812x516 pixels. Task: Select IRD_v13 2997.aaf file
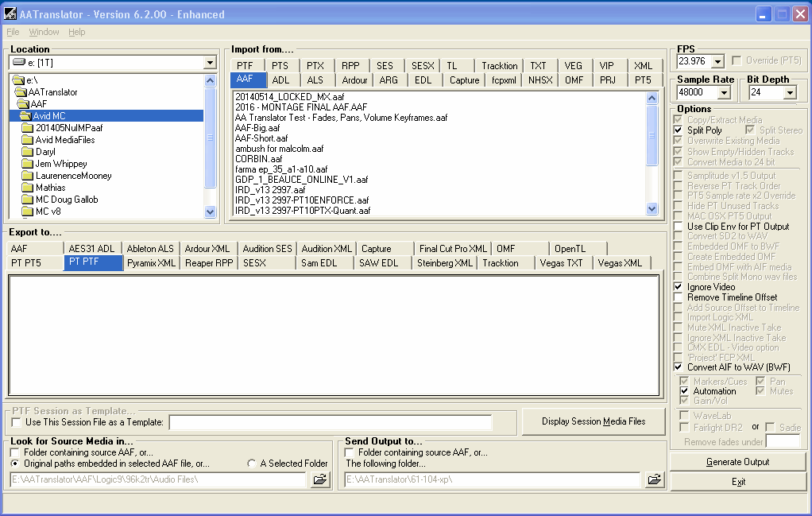[x=270, y=190]
